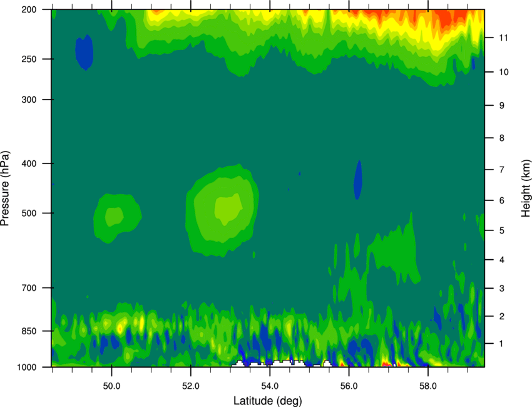This screenshot has height=407, width=532.
Task: Pick the 7 km height label
Action: point(502,170)
